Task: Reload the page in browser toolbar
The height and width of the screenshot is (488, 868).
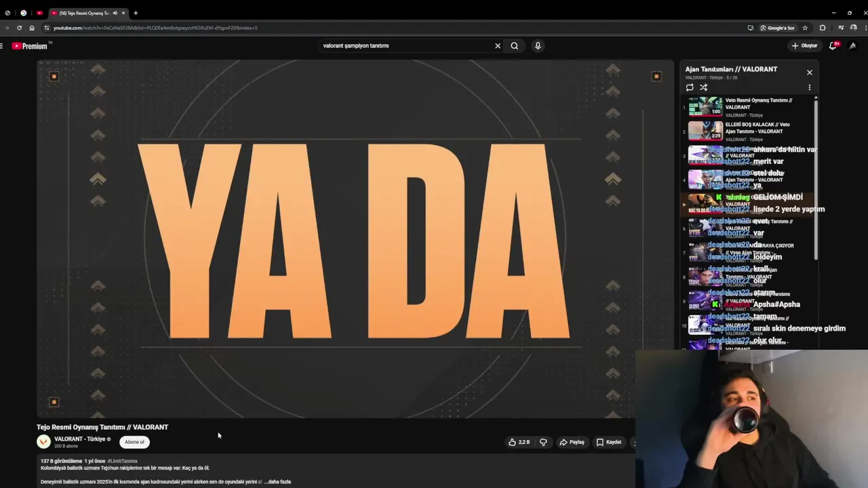Action: tap(19, 28)
